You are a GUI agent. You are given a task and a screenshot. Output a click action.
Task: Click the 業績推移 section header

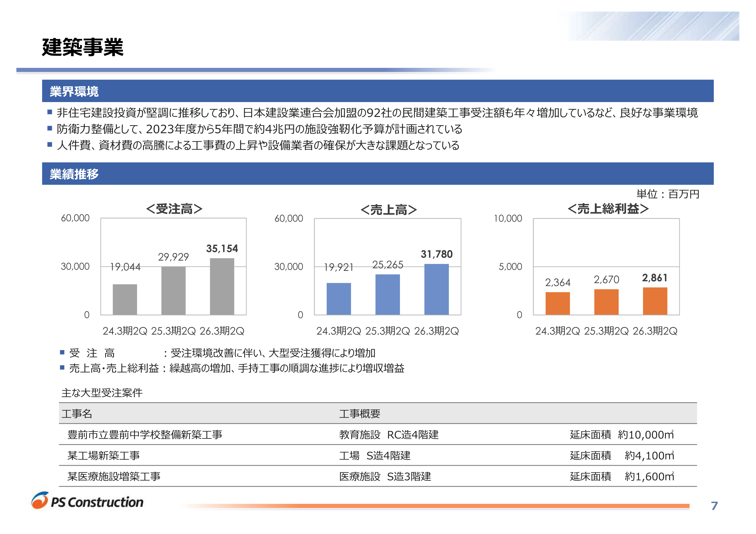pos(74,174)
